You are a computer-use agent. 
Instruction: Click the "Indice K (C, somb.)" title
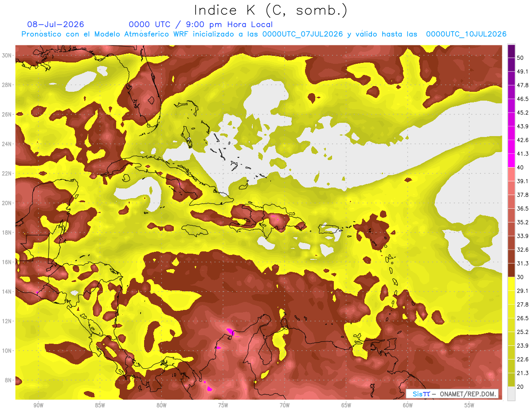click(x=270, y=10)
